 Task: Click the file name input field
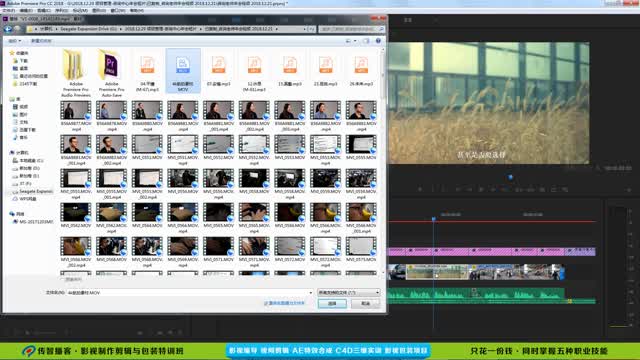pyautogui.click(x=188, y=293)
